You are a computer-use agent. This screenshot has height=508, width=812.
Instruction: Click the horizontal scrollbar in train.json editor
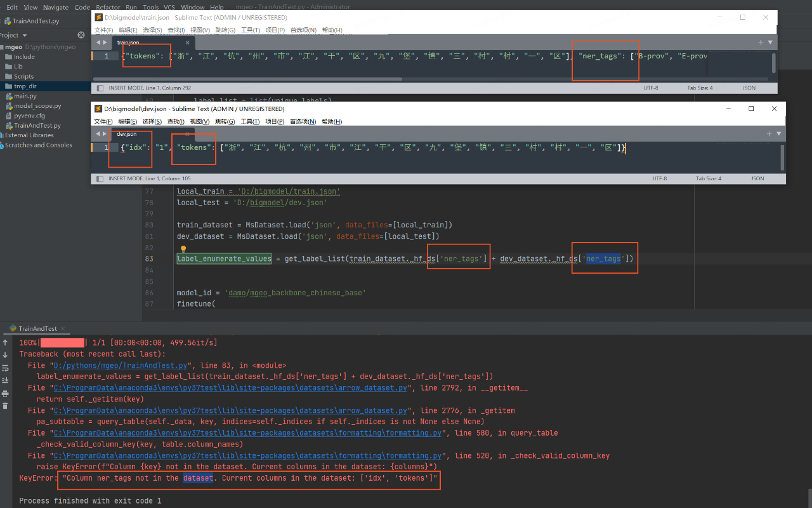click(247, 79)
